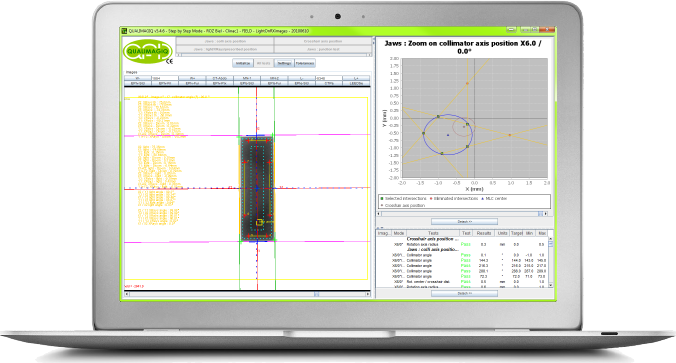The width and height of the screenshot is (676, 363).
Task: Click the 'Min' column header
Action: 529,233
